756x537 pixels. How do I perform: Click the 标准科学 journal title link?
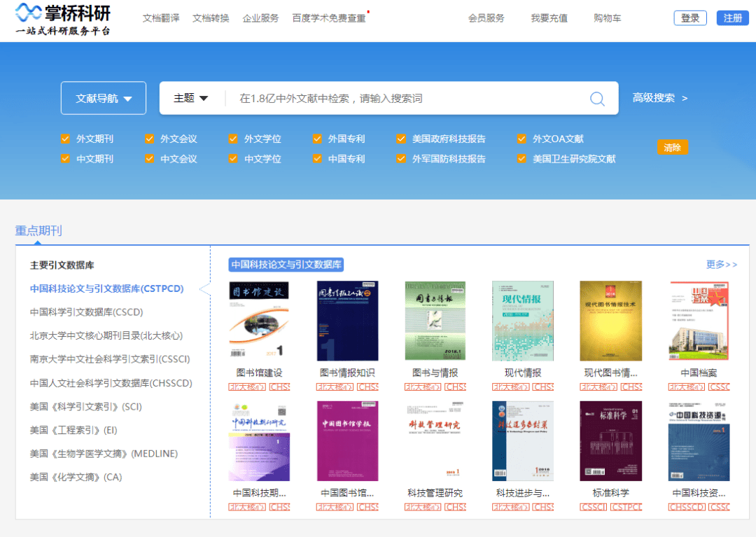(610, 493)
